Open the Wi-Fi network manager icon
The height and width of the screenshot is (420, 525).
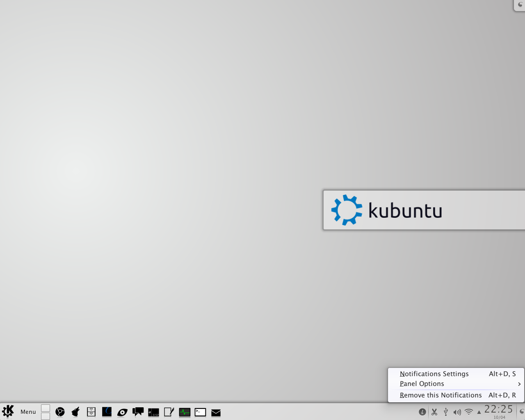tap(469, 412)
